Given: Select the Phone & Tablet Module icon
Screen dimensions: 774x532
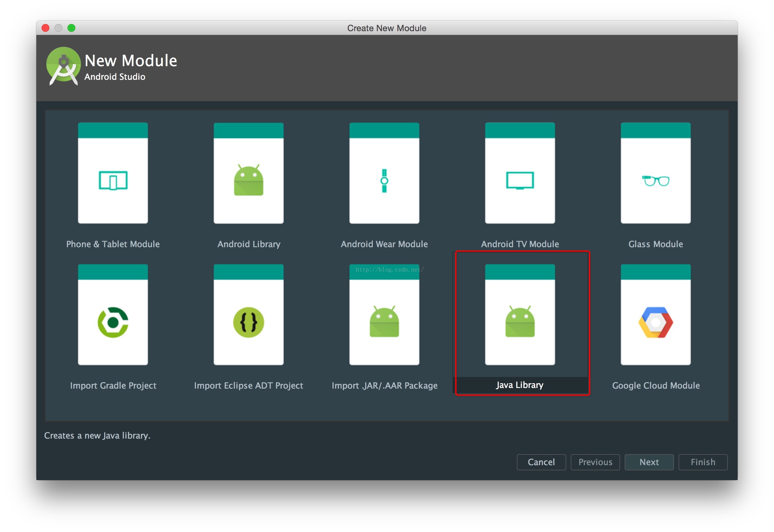Looking at the screenshot, I should click(x=113, y=180).
